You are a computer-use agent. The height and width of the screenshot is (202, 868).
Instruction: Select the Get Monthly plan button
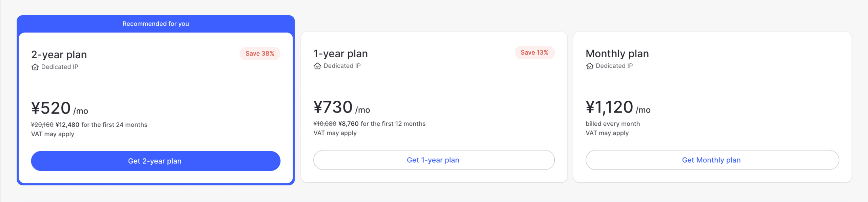click(712, 160)
